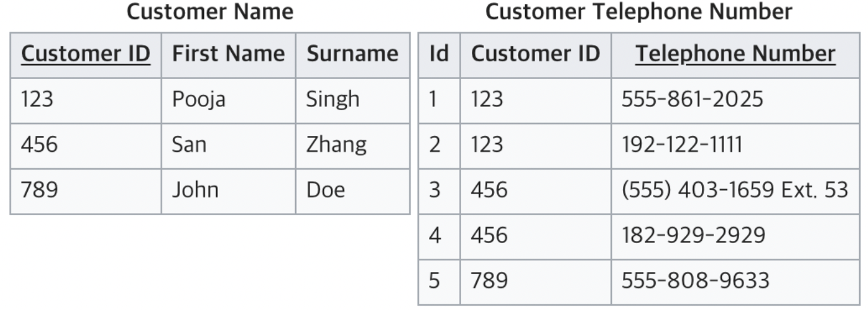Click customer ID 789 in Customer Name table

point(86,191)
